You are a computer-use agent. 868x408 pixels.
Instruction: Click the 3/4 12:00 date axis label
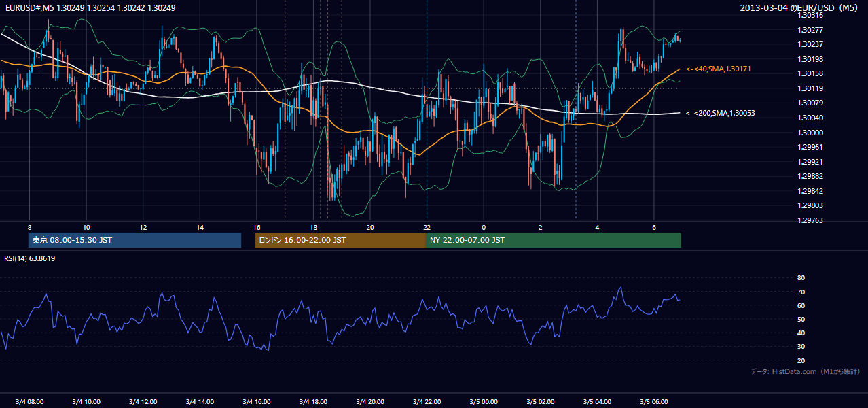click(x=143, y=401)
